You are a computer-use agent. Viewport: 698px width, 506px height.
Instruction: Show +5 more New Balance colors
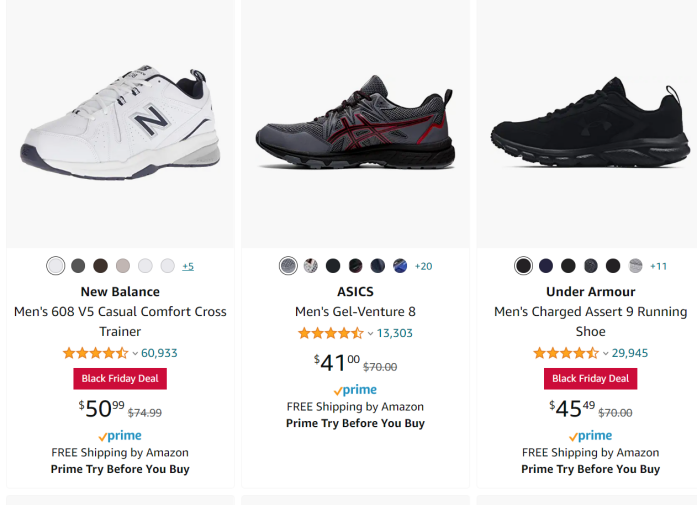188,266
